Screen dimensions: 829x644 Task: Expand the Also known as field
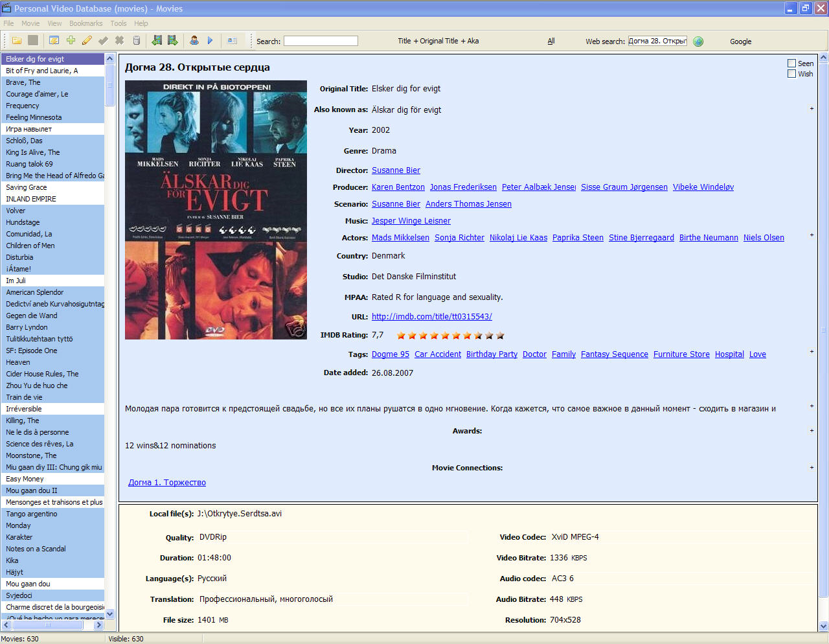(x=812, y=108)
